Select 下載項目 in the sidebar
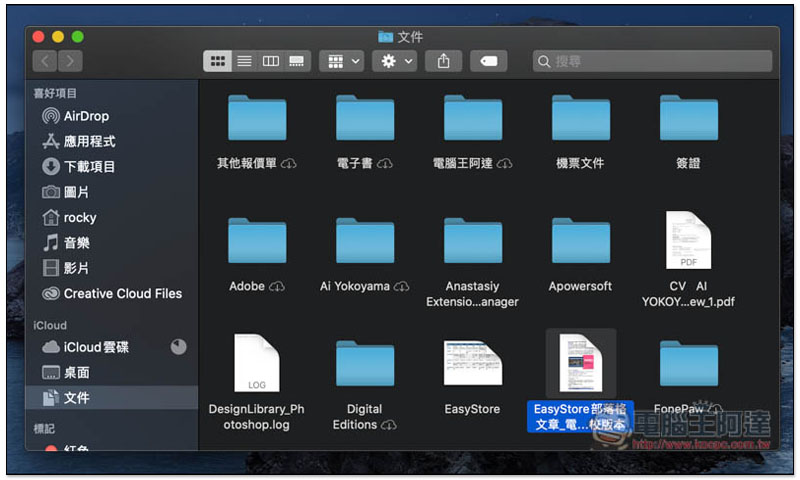The height and width of the screenshot is (480, 800). pos(89,166)
